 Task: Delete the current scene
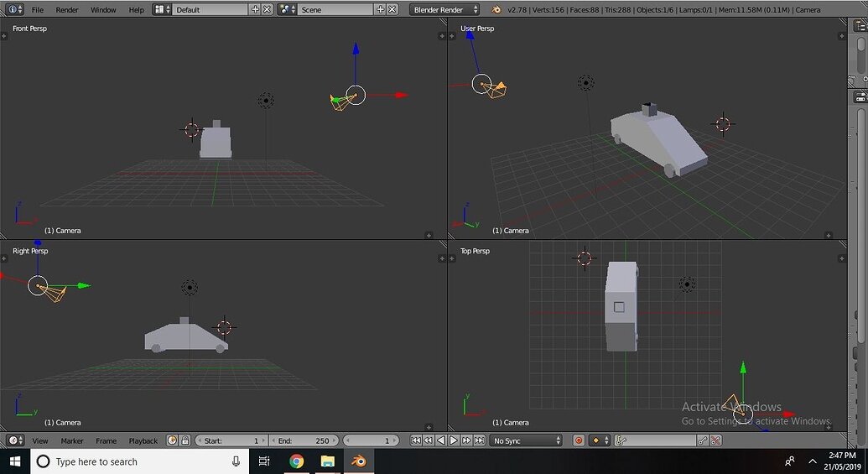392,9
